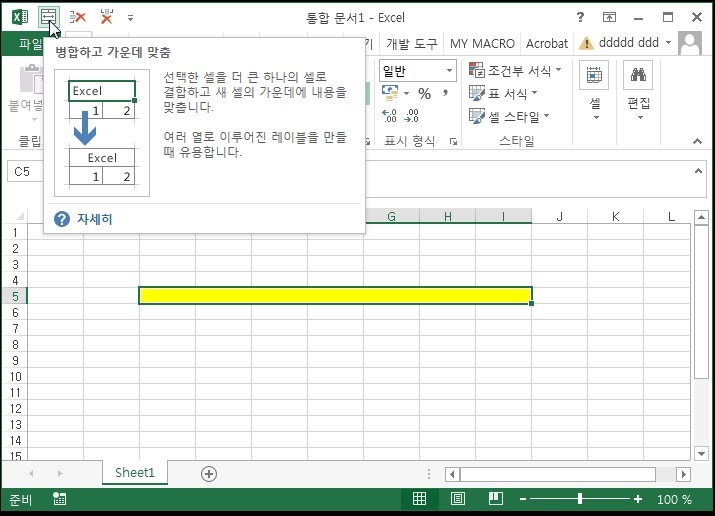This screenshot has width=715, height=516.
Task: Open the Ribbon Display Options button
Action: [x=609, y=17]
